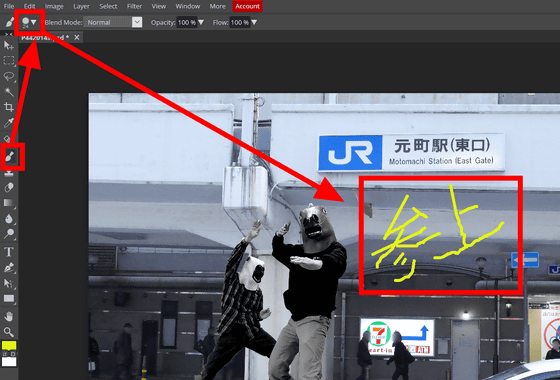Open the Edit menu
The height and width of the screenshot is (380, 560).
tap(30, 6)
